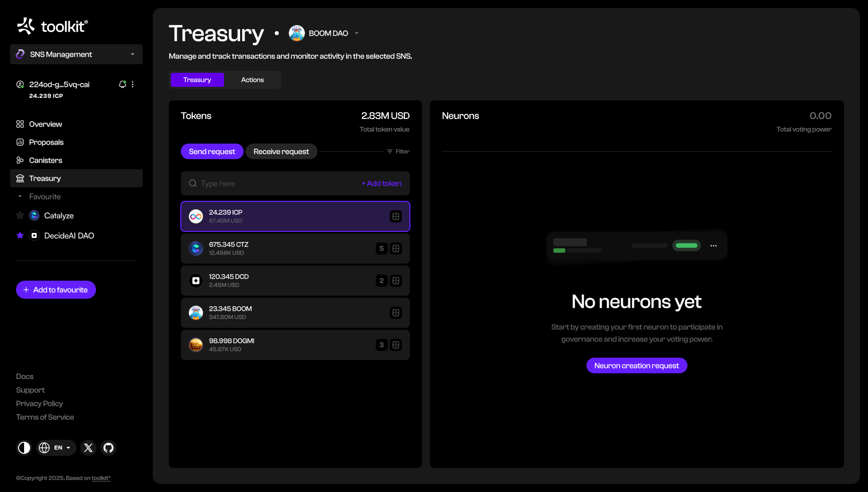This screenshot has width=868, height=492.
Task: Toggle dark/light theme icon
Action: click(x=24, y=448)
